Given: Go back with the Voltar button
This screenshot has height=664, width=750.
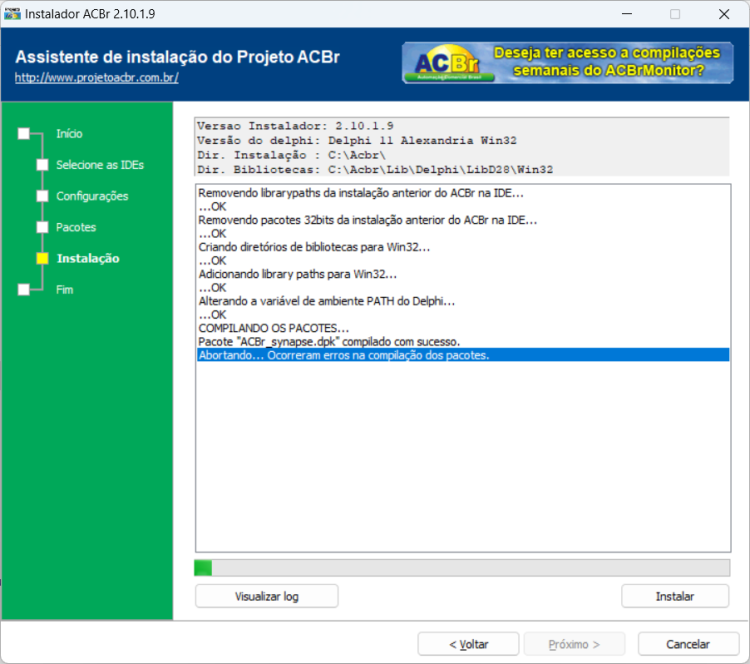Looking at the screenshot, I should pos(468,644).
